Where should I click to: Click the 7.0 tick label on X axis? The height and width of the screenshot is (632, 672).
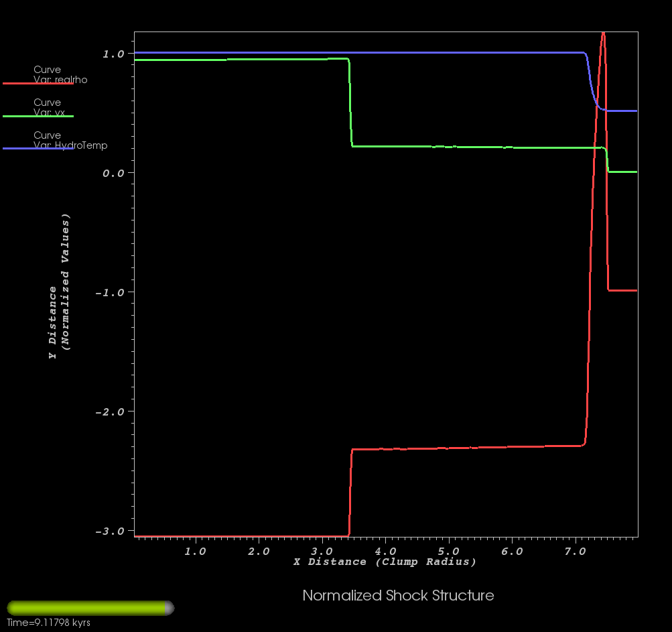[574, 551]
